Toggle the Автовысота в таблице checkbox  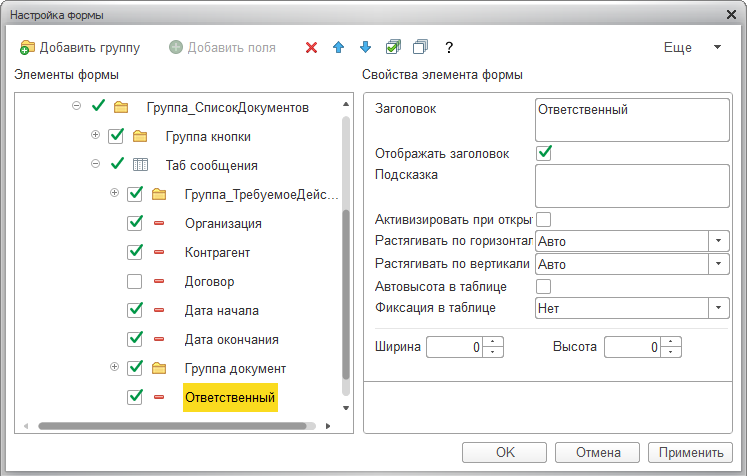point(544,286)
